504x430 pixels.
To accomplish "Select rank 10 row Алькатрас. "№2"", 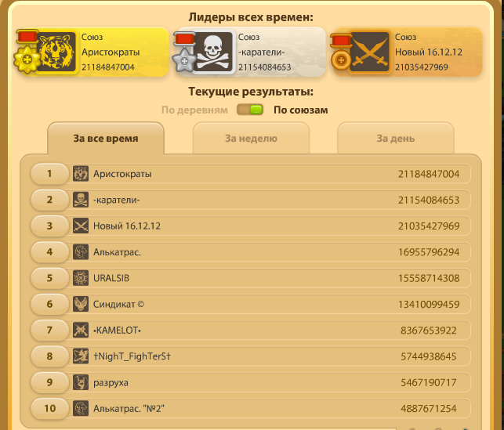I will 251,409.
